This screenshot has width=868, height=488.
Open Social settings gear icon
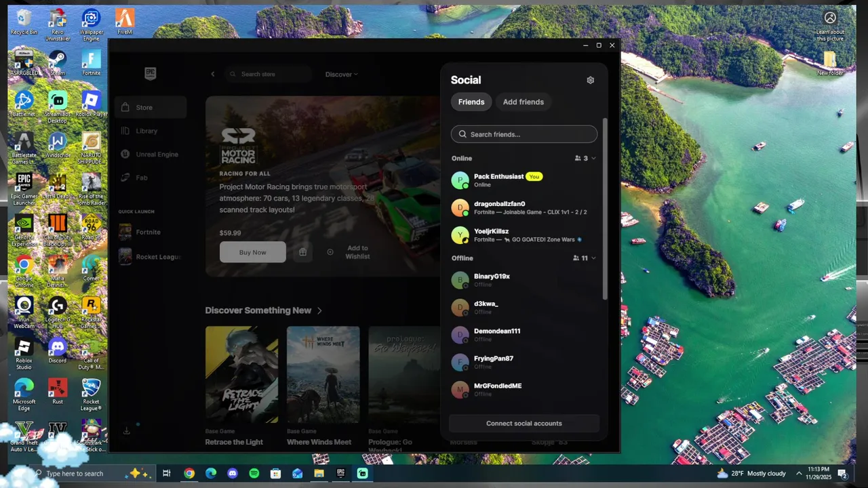pos(590,80)
